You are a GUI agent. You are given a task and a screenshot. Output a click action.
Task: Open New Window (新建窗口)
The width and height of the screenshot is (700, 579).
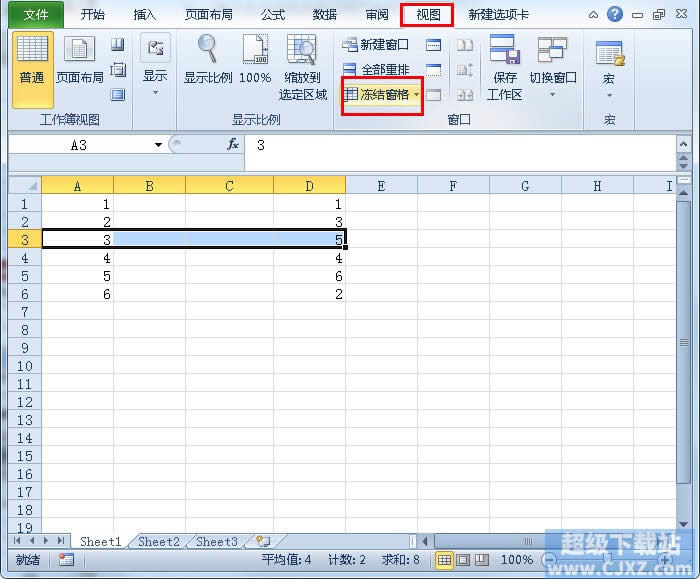376,45
